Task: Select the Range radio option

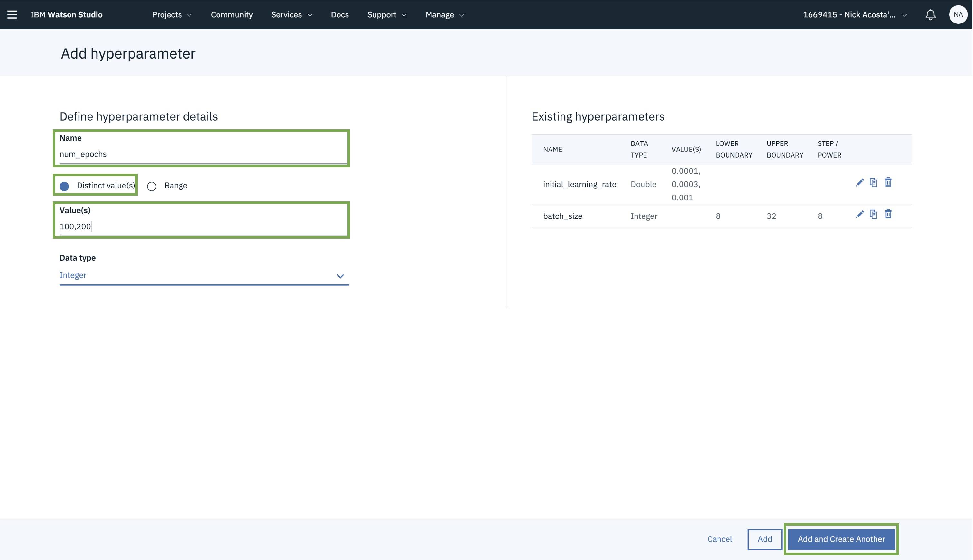Action: [152, 186]
